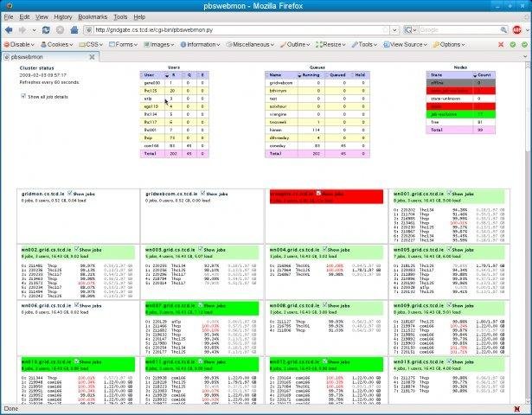Image resolution: width=532 pixels, height=415 pixels.
Task: Click the Count column header in Nodes table
Action: click(484, 75)
